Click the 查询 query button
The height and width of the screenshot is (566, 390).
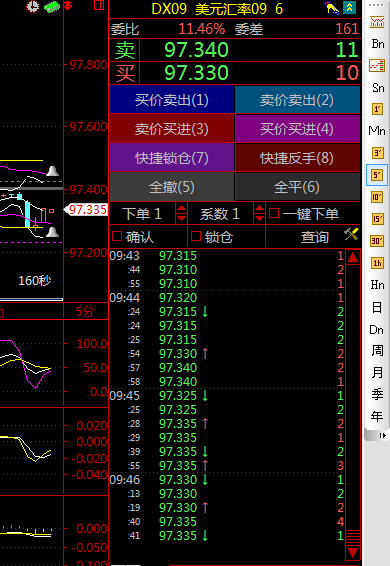(315, 237)
